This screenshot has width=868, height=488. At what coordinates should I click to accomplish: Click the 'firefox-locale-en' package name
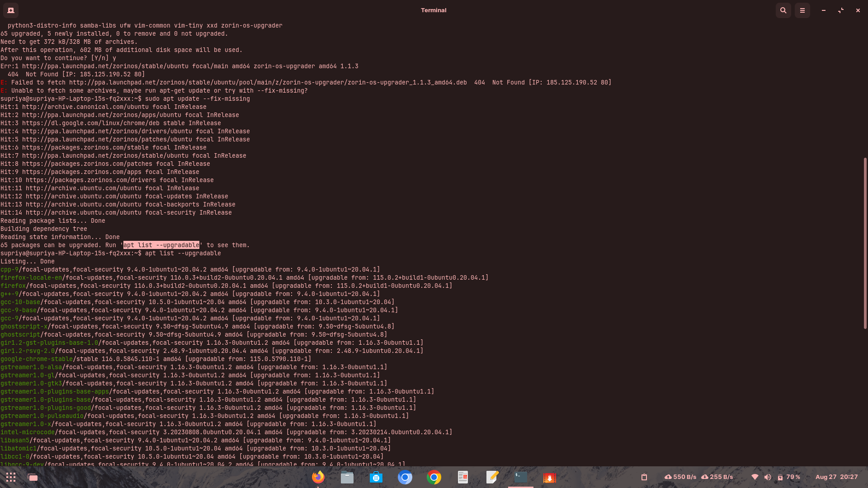tap(31, 278)
